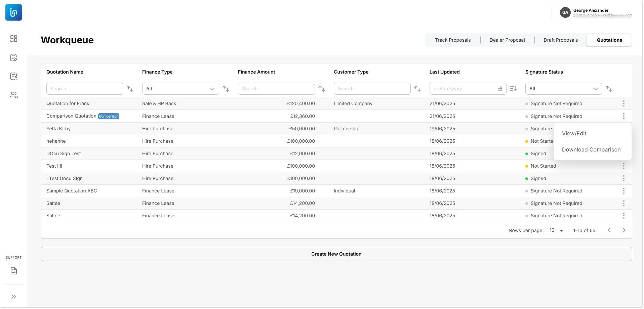Switch to Track Proposals tab
This screenshot has width=644, height=309.
[453, 40]
